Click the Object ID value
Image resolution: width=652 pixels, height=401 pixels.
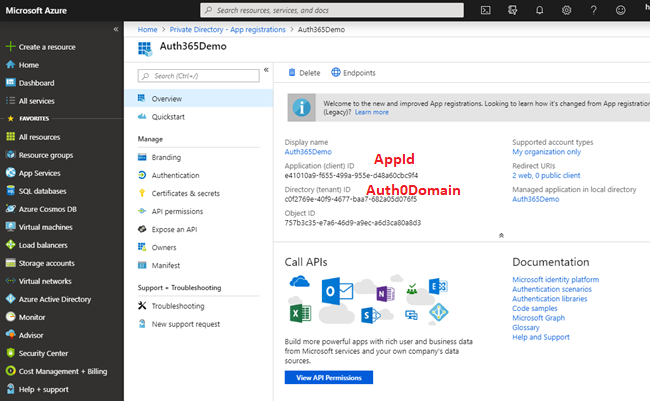point(353,223)
